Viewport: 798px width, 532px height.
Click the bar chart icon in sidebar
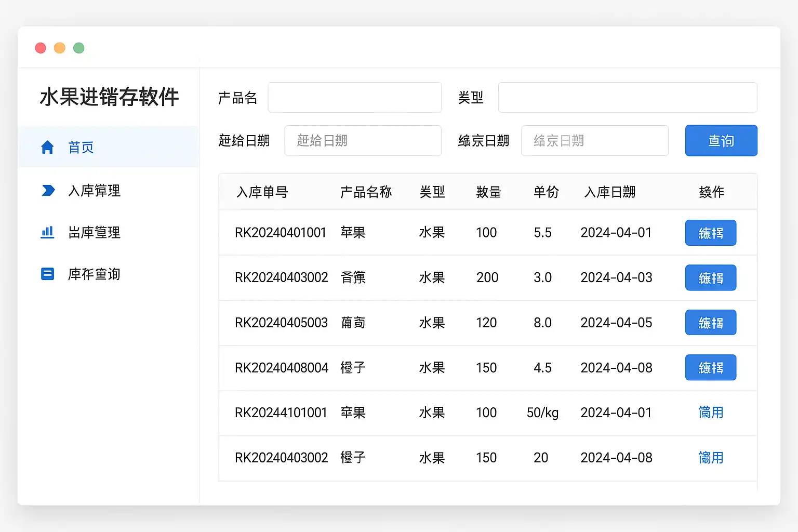click(47, 232)
